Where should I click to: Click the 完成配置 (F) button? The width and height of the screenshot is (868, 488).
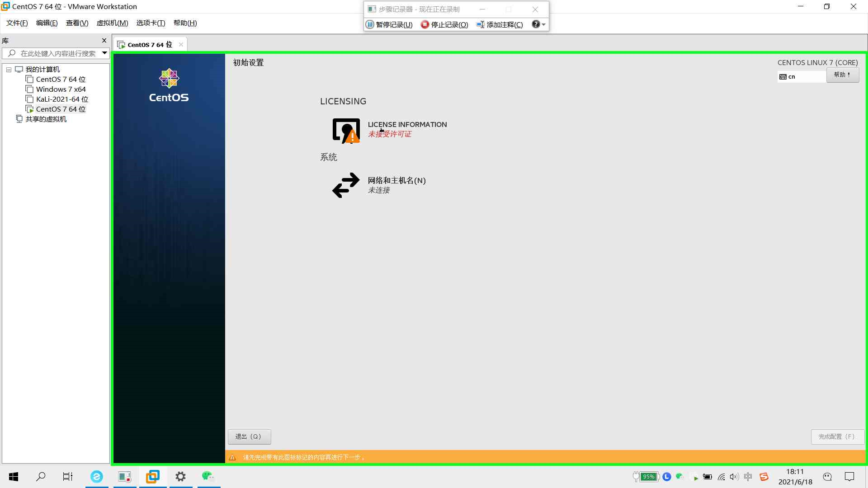837,436
